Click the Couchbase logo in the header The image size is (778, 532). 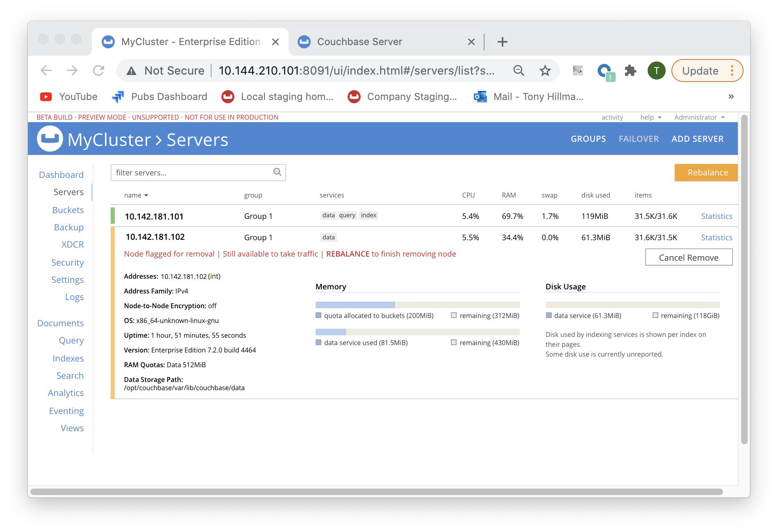point(50,139)
